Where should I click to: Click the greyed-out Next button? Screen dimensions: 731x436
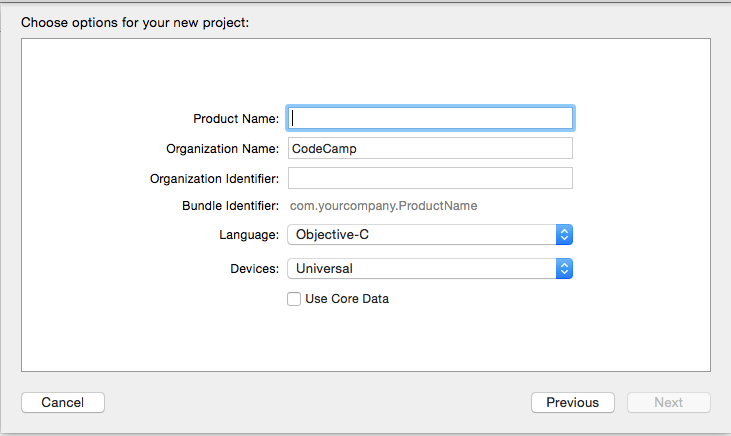point(668,402)
